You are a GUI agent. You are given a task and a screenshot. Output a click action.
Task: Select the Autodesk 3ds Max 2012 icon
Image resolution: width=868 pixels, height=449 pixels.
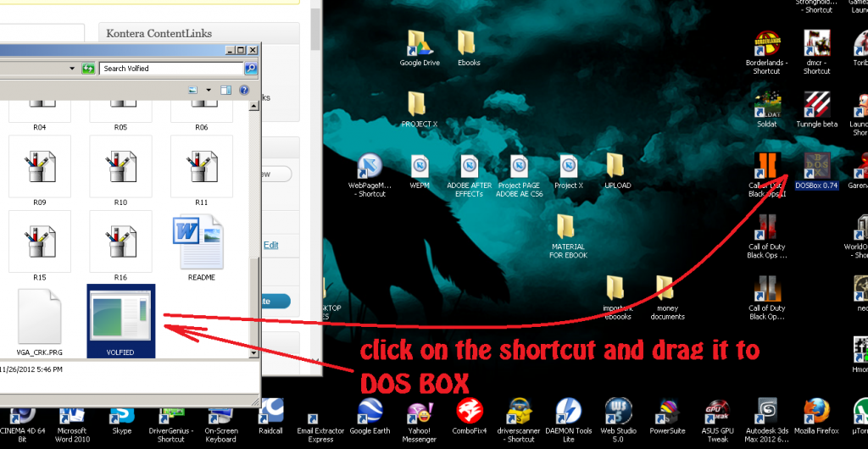[x=766, y=421]
